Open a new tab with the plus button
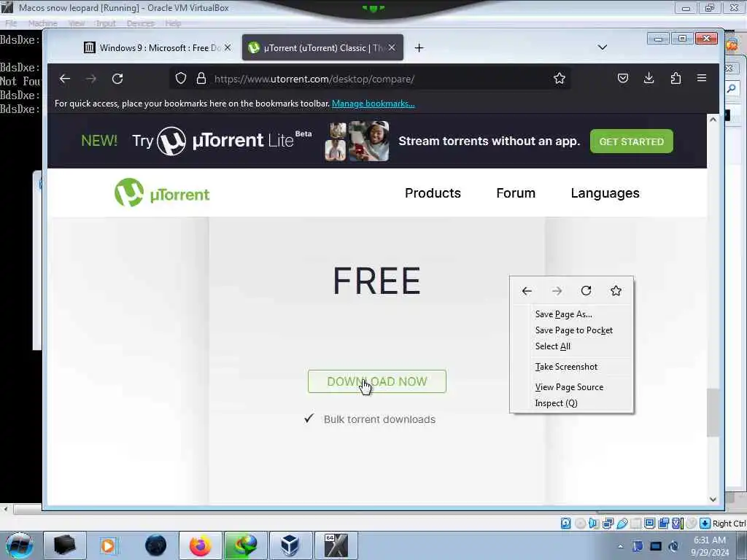Viewport: 747px width, 560px height. [x=419, y=47]
